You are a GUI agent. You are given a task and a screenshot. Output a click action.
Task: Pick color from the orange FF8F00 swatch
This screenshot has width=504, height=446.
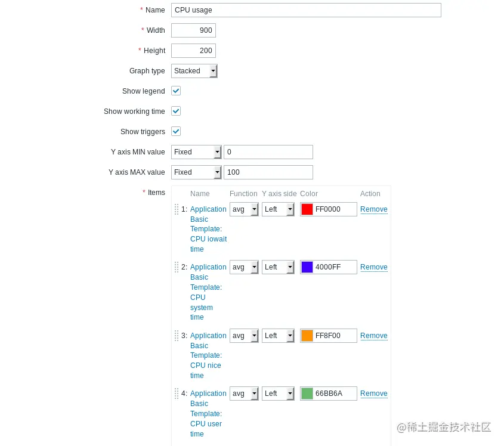click(x=307, y=336)
